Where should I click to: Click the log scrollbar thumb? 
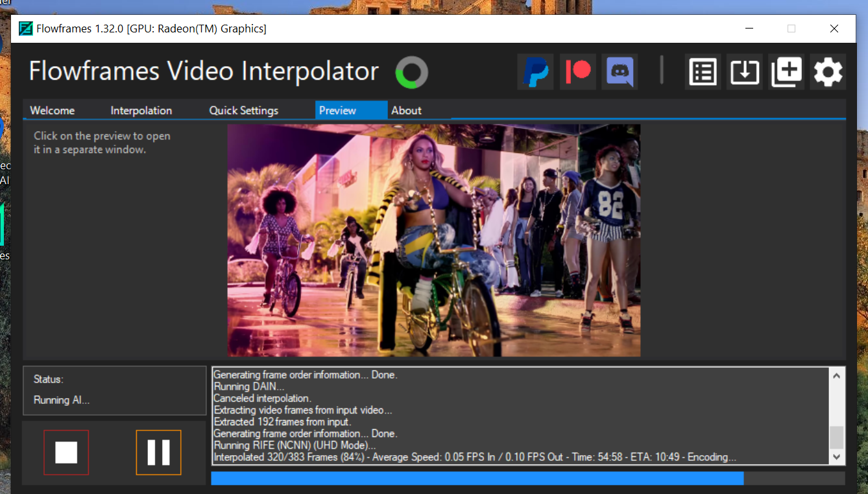coord(837,438)
